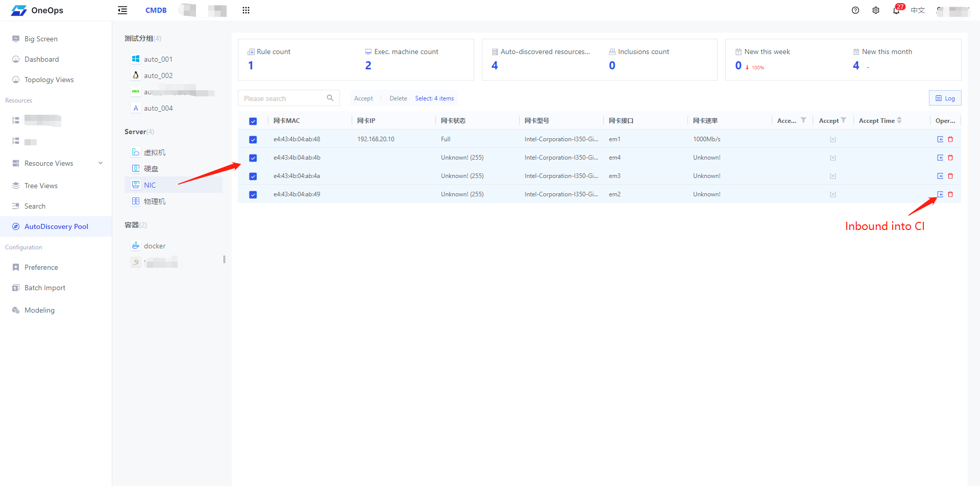
Task: Click inbound-to-CI icon for em4 row
Action: click(940, 158)
